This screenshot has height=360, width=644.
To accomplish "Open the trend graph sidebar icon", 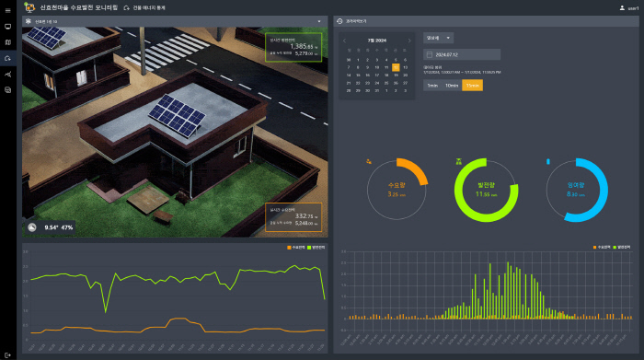I will pos(7,75).
